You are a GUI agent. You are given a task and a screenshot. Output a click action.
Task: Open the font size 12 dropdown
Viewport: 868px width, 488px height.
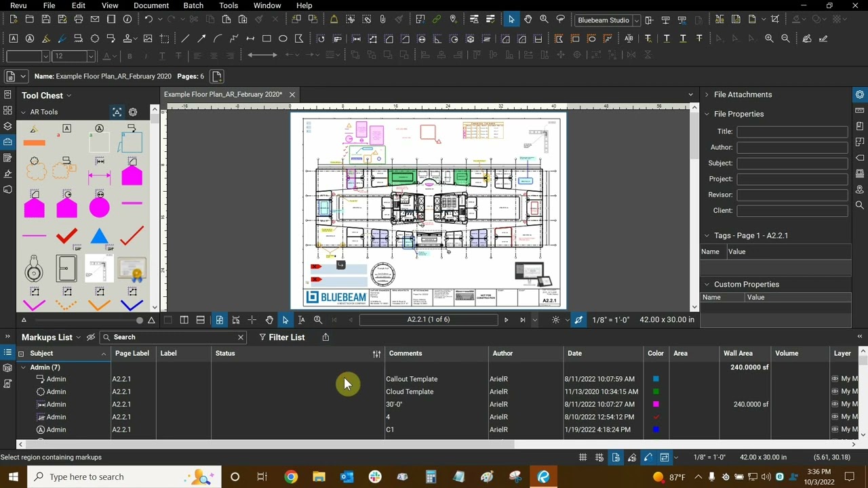pyautogui.click(x=90, y=56)
